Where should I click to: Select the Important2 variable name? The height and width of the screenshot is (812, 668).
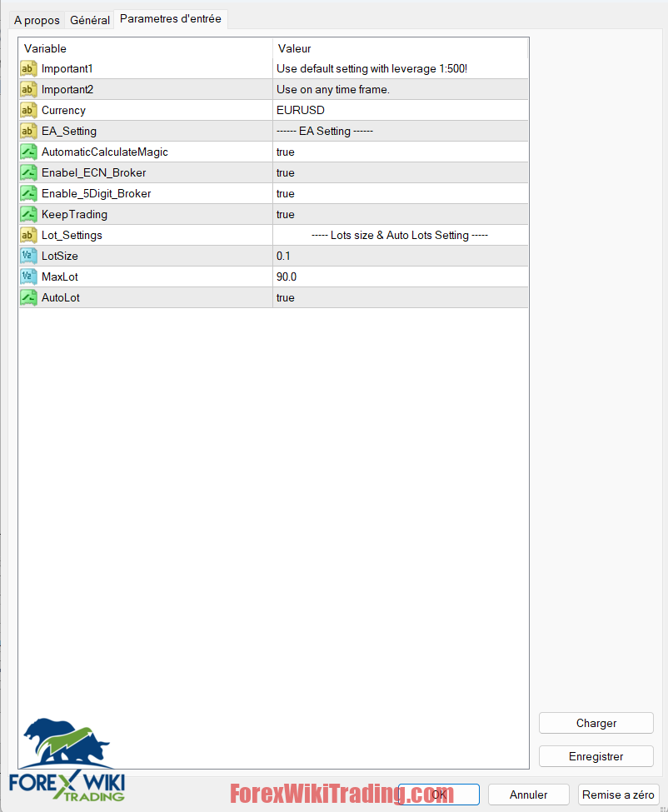pyautogui.click(x=67, y=89)
